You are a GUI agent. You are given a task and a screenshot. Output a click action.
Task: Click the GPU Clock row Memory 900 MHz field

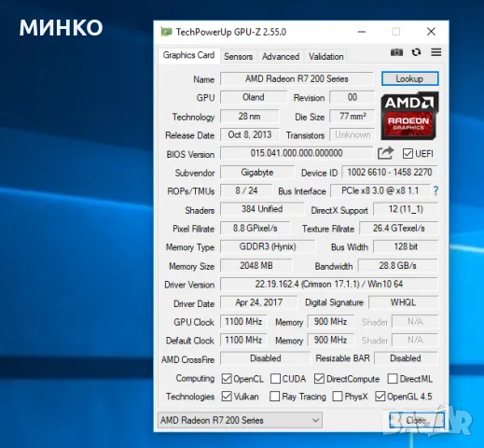pos(330,321)
